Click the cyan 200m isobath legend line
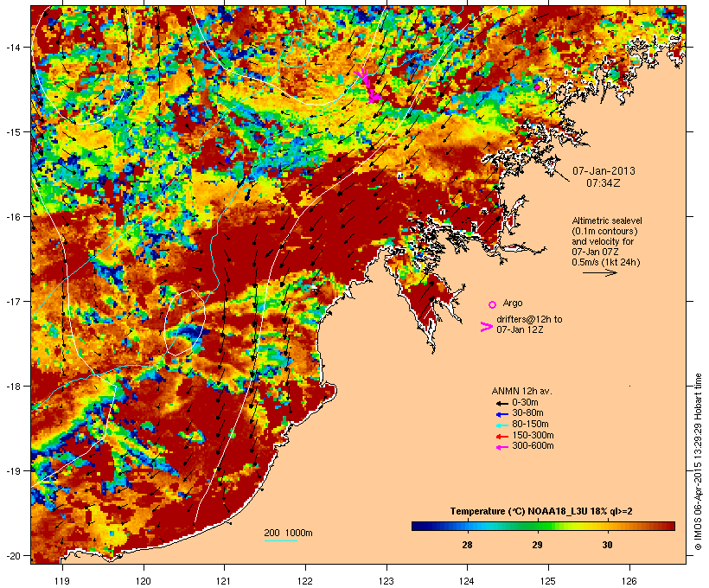 point(280,540)
